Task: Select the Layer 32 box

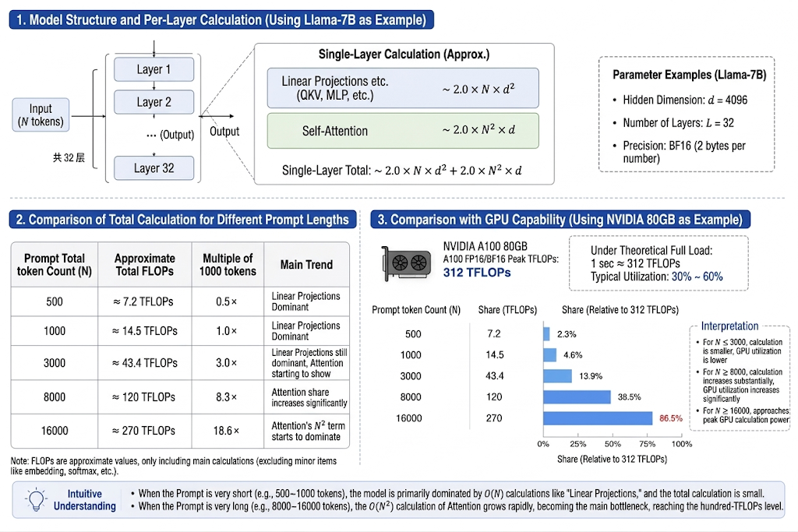Action: coord(154,167)
